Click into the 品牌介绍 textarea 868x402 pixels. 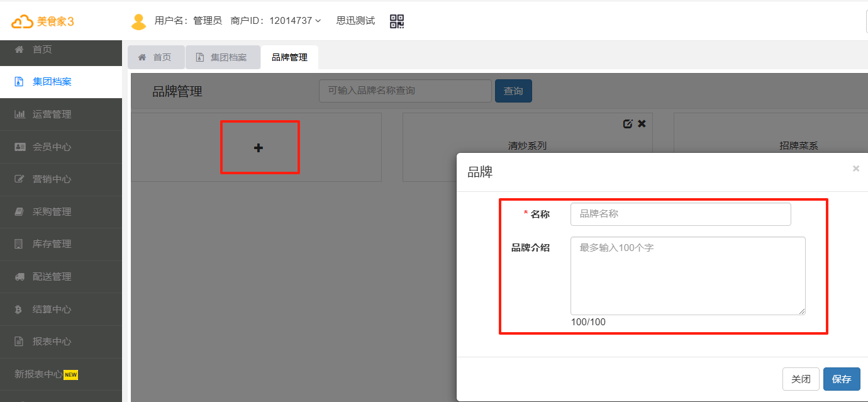click(x=687, y=276)
